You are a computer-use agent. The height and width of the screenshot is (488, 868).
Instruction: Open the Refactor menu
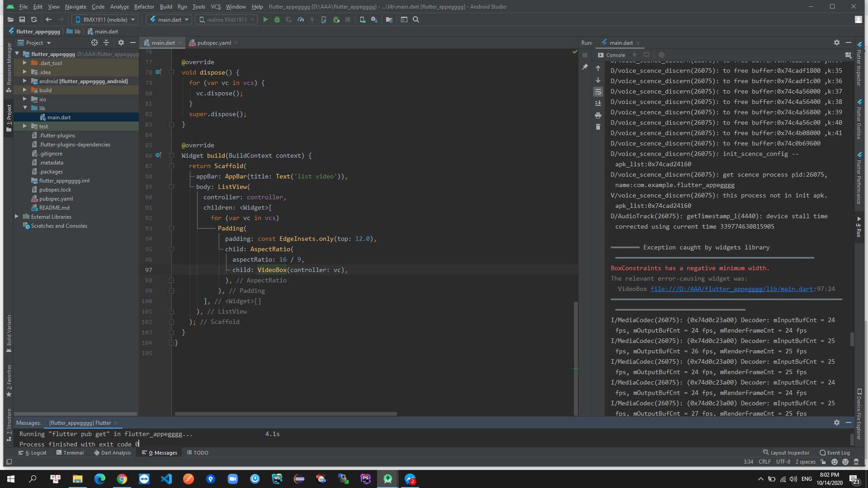click(144, 7)
